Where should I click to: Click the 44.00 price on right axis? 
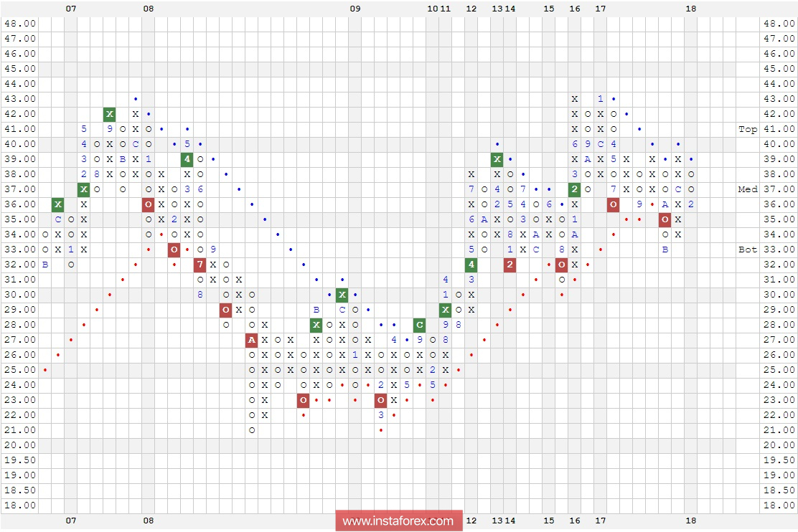tap(779, 84)
